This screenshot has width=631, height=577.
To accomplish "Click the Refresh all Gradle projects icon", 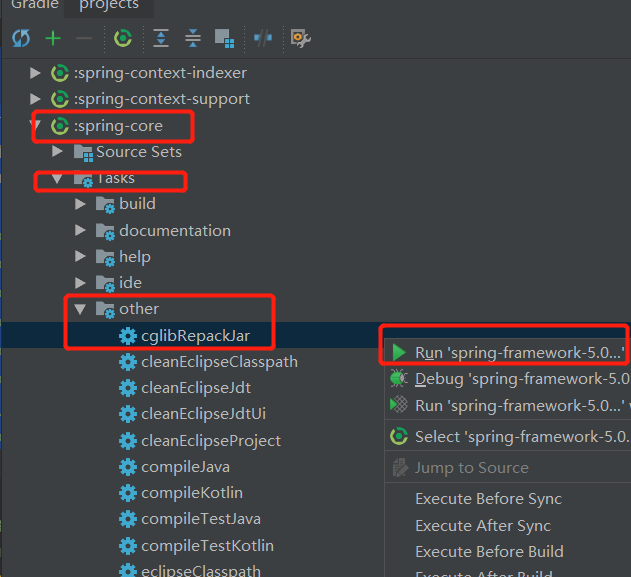I will 21,38.
